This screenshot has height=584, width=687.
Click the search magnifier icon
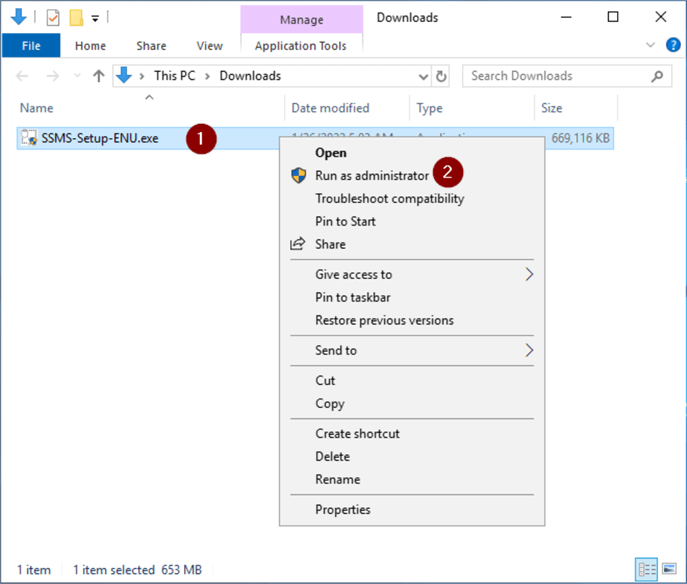tap(658, 76)
